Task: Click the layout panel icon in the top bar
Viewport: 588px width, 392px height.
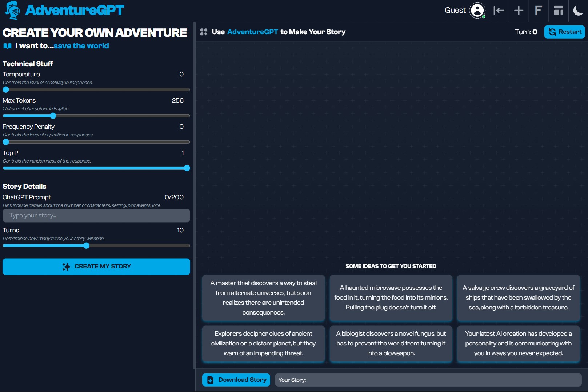Action: click(x=559, y=11)
